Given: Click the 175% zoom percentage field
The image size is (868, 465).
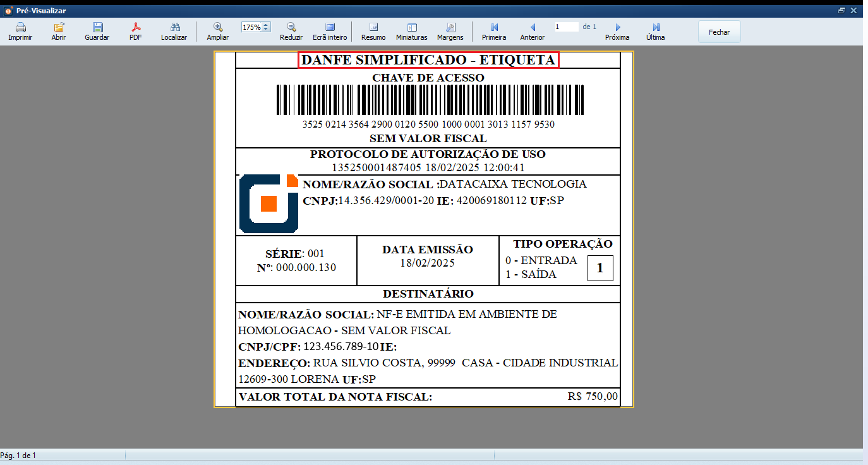Looking at the screenshot, I should coord(251,27).
